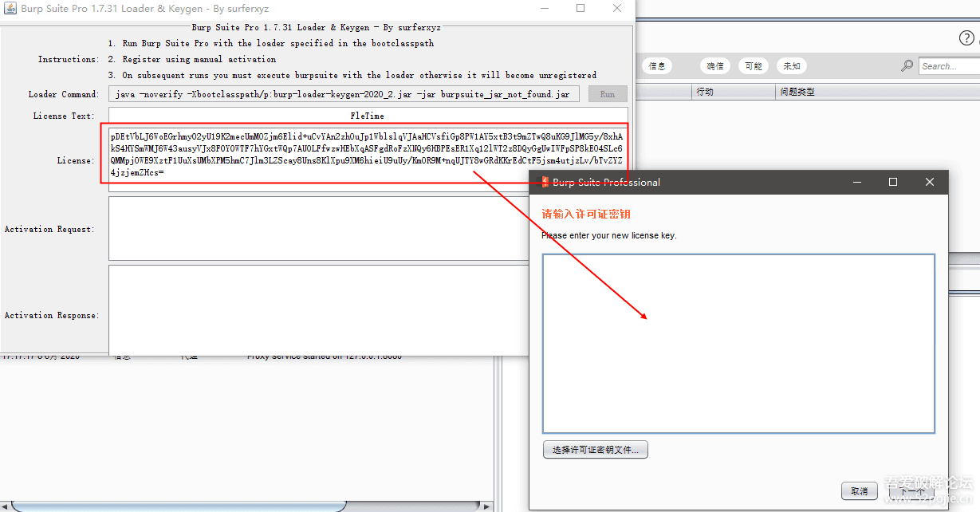Screen dimensions: 980x512
Task: Open the help question-mark icon in Burp
Action: pos(966,38)
